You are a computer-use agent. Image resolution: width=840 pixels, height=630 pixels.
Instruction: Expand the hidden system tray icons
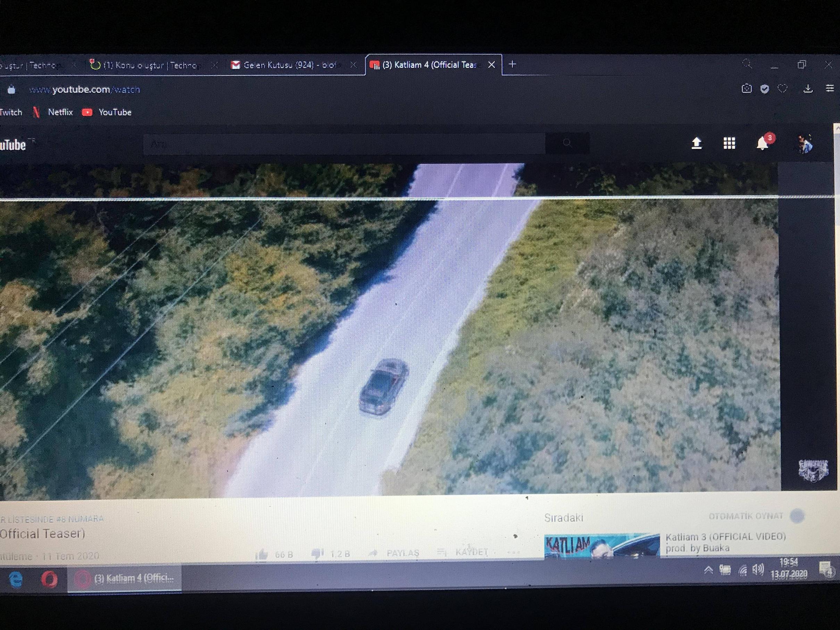click(708, 570)
